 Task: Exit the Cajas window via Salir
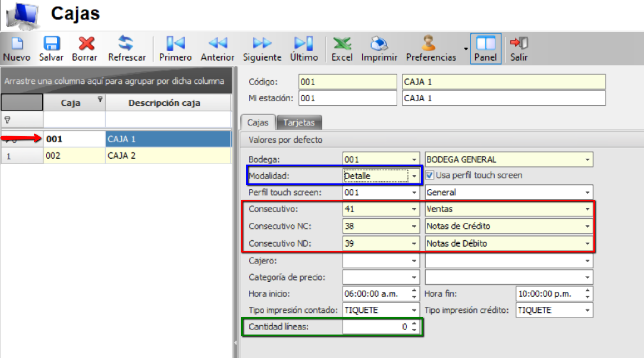pyautogui.click(x=519, y=47)
